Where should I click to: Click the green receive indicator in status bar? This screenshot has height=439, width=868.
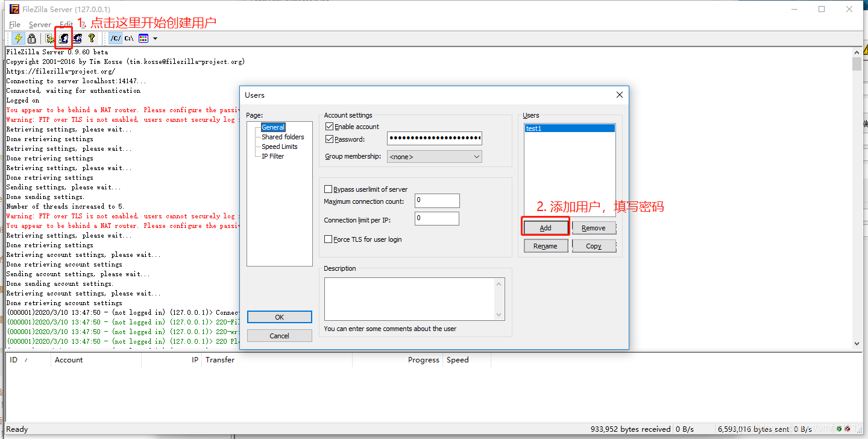(839, 429)
